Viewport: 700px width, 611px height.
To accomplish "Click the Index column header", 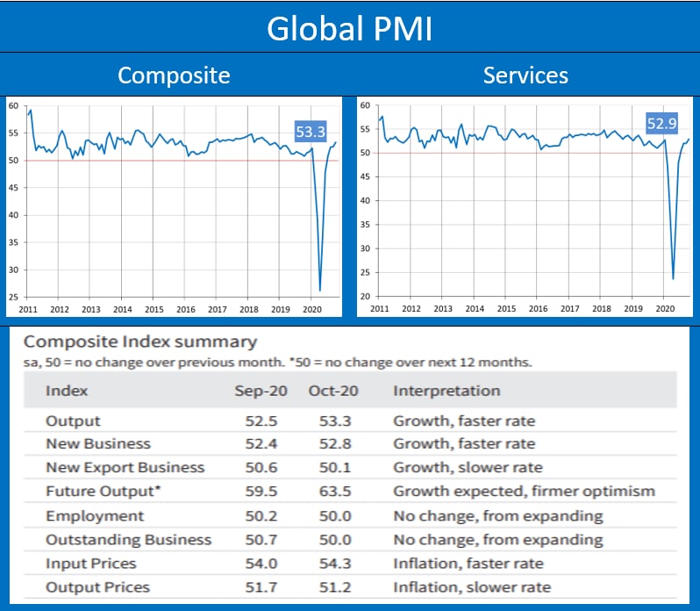I will tap(67, 391).
